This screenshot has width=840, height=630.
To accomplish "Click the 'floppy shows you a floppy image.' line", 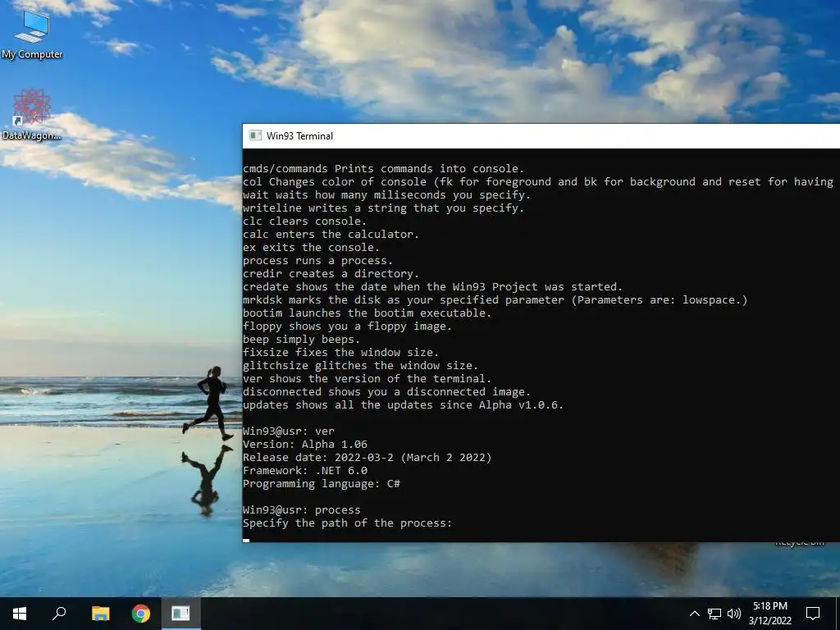I will (x=347, y=326).
